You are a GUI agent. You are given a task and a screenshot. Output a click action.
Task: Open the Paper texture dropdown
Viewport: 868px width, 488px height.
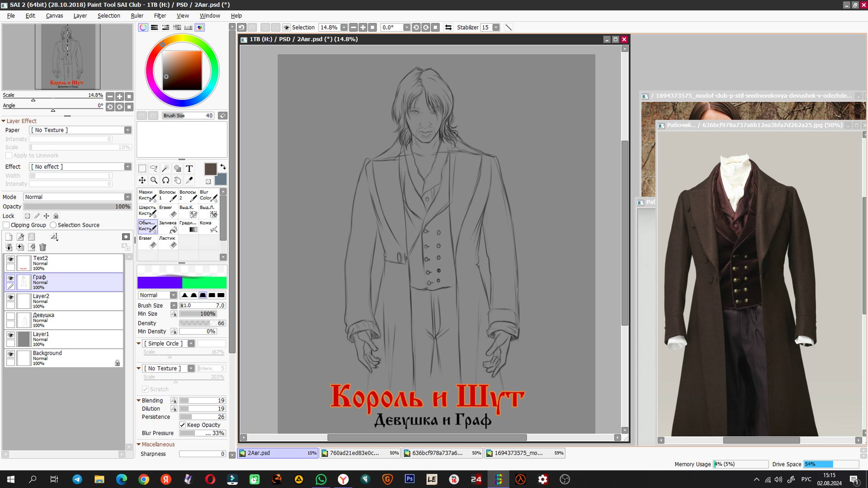coord(128,130)
